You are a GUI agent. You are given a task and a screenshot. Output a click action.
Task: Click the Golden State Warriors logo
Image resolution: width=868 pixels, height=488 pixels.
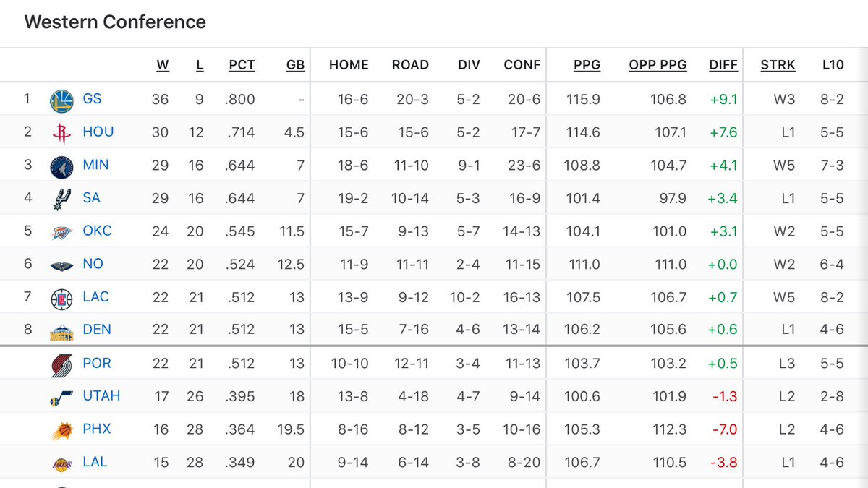pos(61,100)
